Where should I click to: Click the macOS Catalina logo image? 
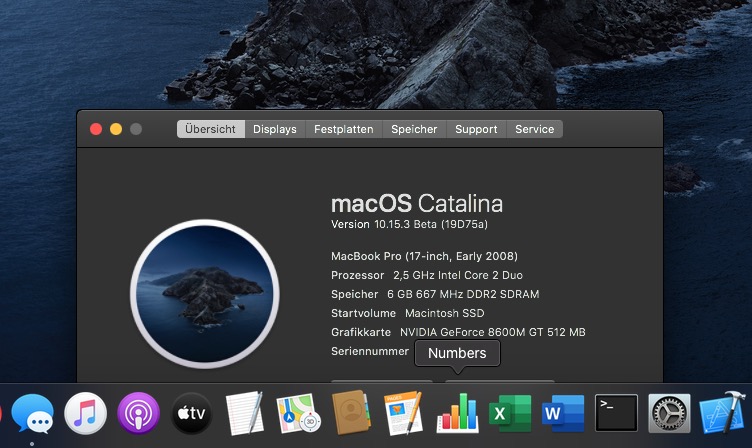pos(205,294)
